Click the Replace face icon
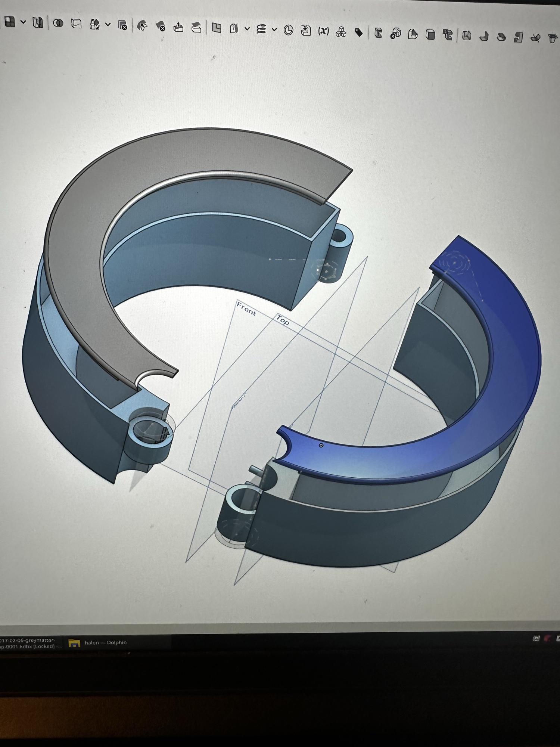The image size is (560, 747). pos(196,28)
